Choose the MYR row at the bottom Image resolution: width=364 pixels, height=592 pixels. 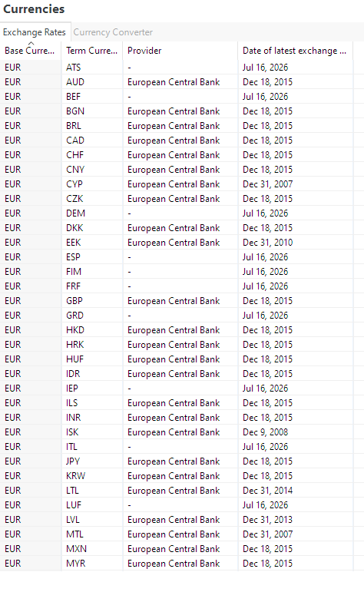click(177, 563)
